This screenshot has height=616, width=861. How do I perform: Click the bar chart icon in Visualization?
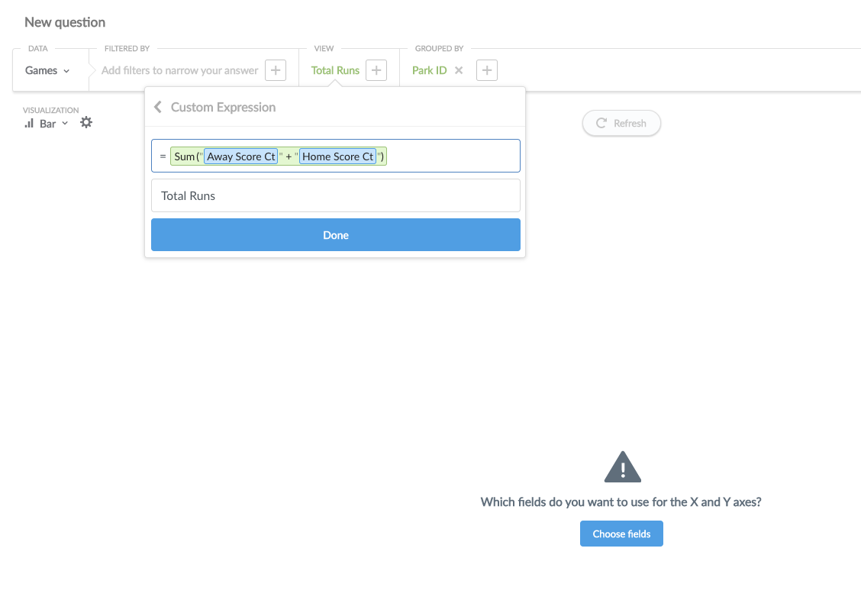pos(28,124)
